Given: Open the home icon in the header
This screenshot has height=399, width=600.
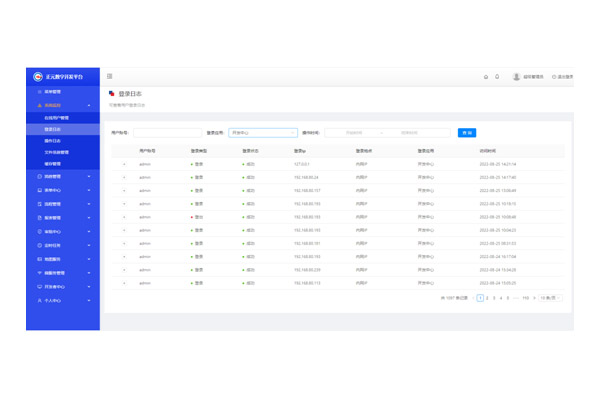Looking at the screenshot, I should [x=486, y=77].
